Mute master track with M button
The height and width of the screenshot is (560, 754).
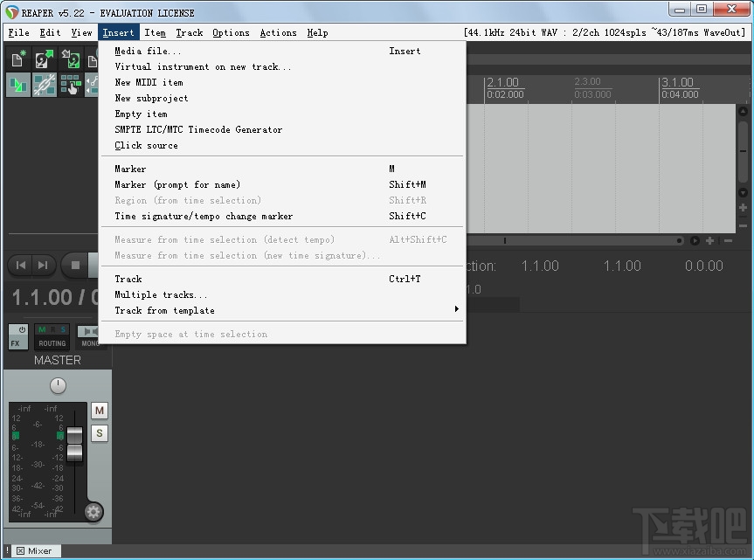pyautogui.click(x=100, y=411)
